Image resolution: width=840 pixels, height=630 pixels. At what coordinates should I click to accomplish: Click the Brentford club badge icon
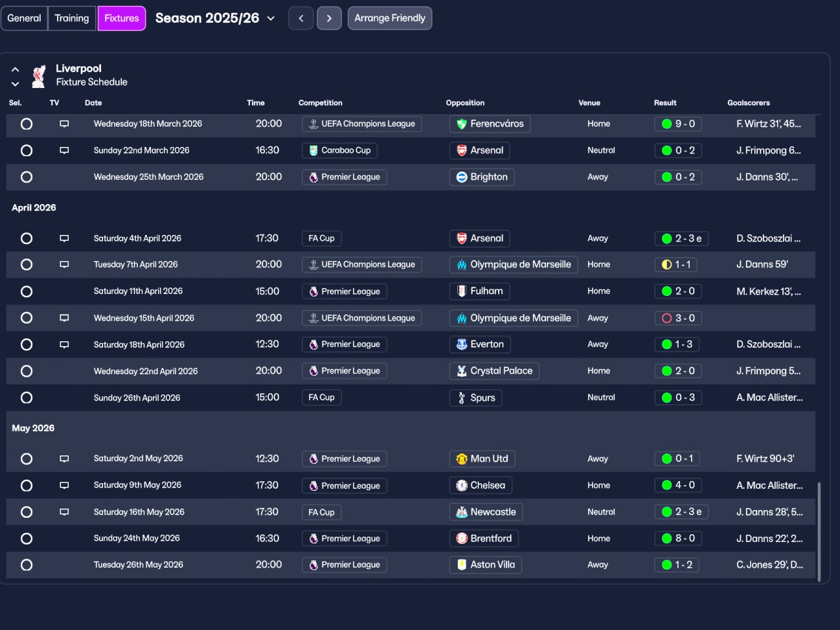pos(462,538)
